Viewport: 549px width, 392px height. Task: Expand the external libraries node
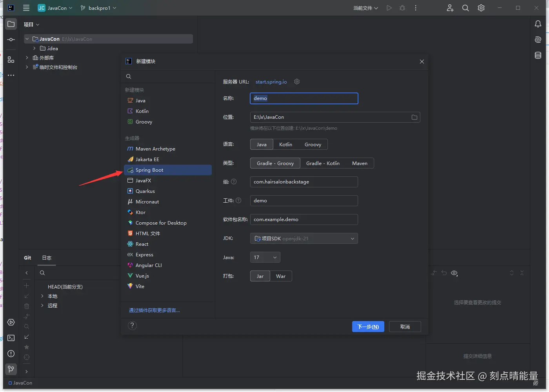27,58
